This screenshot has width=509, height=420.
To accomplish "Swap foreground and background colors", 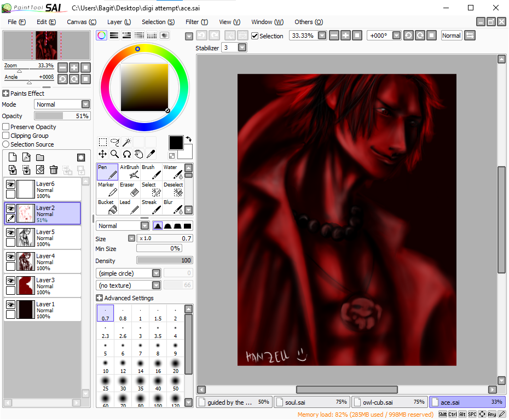I will (x=188, y=139).
